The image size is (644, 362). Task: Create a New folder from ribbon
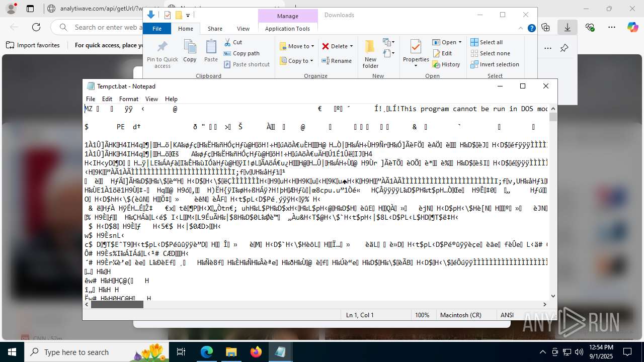370,54
